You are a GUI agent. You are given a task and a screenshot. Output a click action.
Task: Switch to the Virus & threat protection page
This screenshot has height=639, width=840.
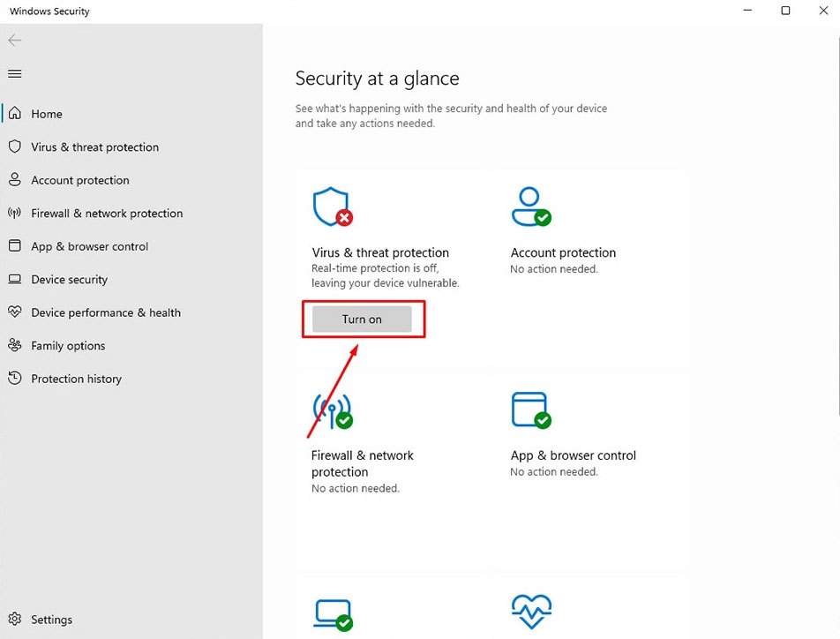(x=94, y=147)
